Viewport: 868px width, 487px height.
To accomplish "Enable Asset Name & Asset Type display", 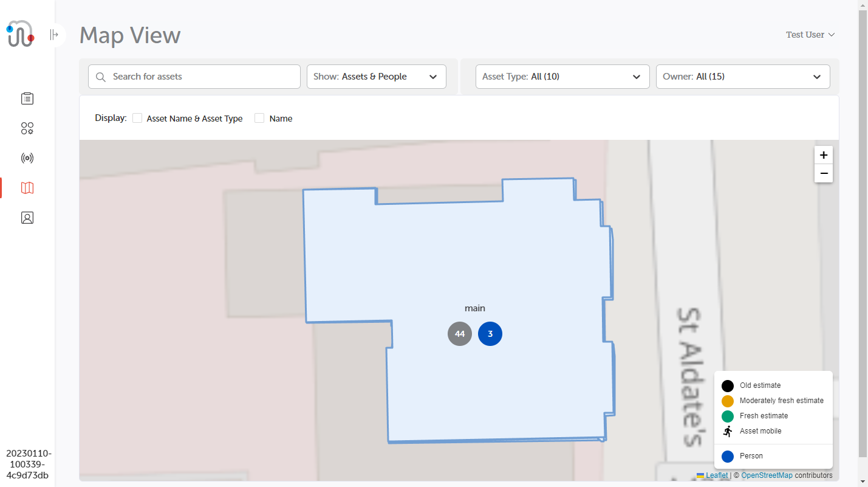I will click(137, 118).
